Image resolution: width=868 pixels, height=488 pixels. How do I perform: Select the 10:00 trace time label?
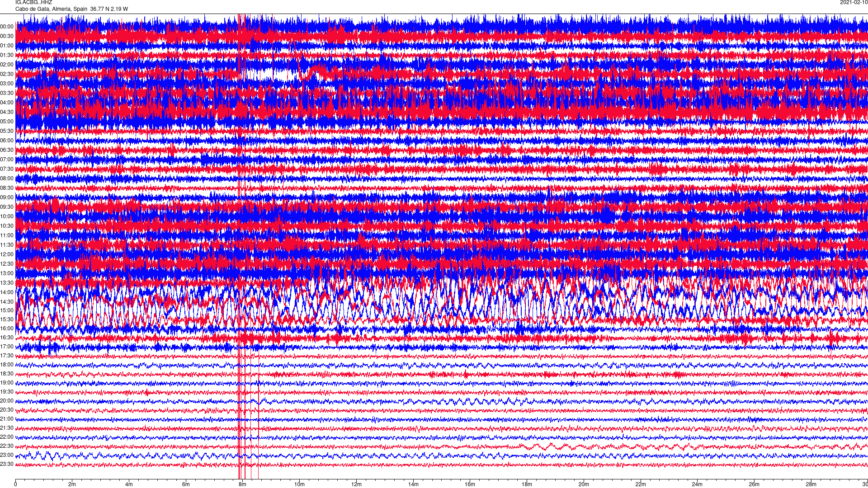pyautogui.click(x=7, y=216)
